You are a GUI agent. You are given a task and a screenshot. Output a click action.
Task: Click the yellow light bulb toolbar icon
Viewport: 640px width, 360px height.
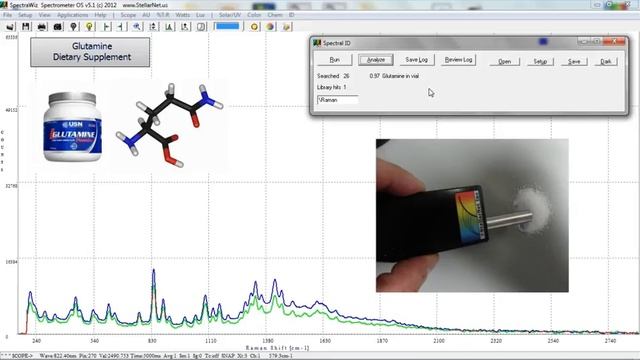[89, 27]
